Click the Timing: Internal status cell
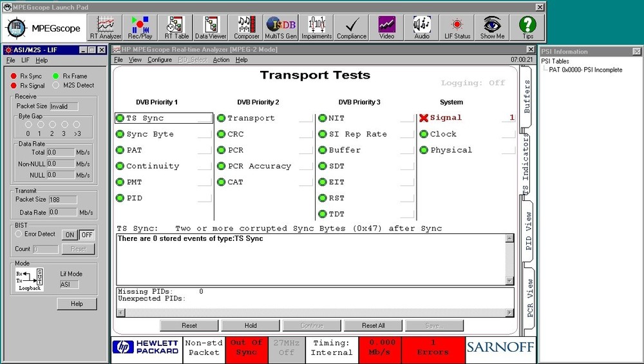Image resolution: width=644 pixels, height=364 pixels. pyautogui.click(x=332, y=350)
